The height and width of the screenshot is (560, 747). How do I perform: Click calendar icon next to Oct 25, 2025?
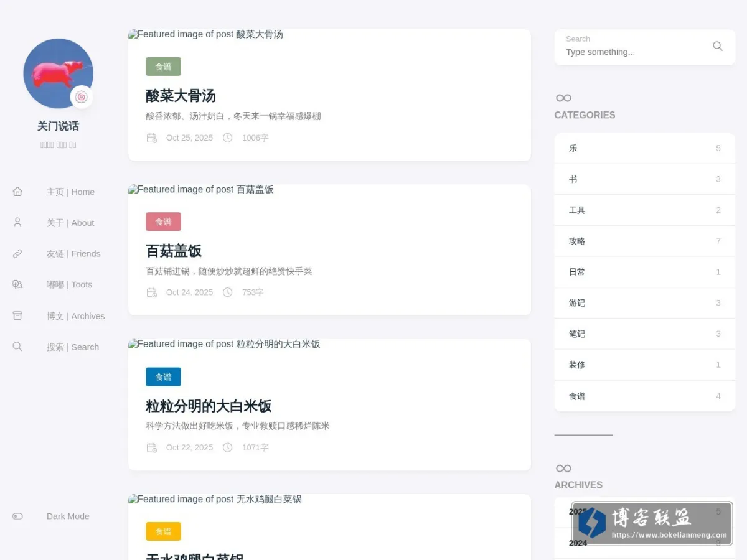click(152, 138)
